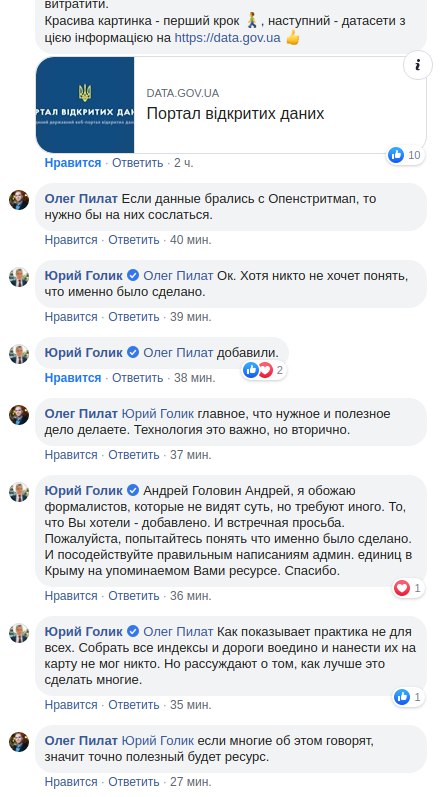Reply to the comment posted 37 мин. ago

[134, 455]
